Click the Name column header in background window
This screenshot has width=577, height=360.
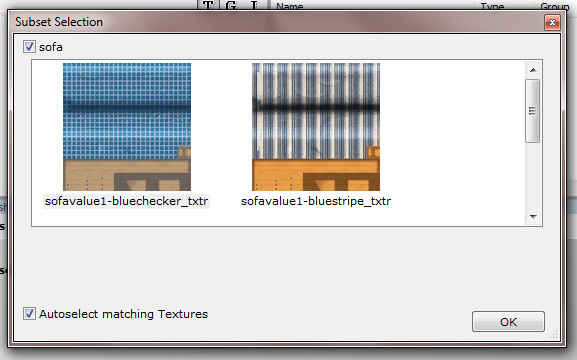coord(290,6)
